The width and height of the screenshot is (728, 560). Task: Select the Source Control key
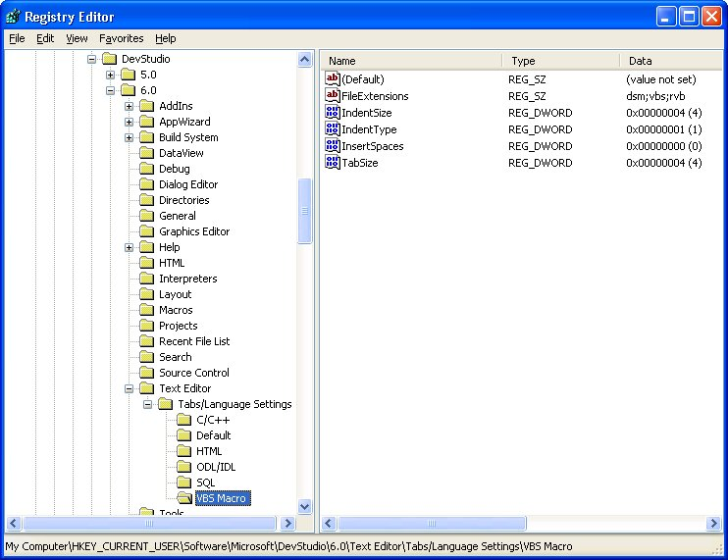(194, 373)
